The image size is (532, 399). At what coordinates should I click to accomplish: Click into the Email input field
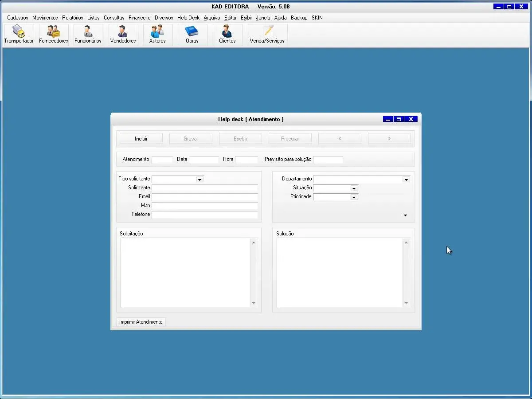(x=204, y=197)
